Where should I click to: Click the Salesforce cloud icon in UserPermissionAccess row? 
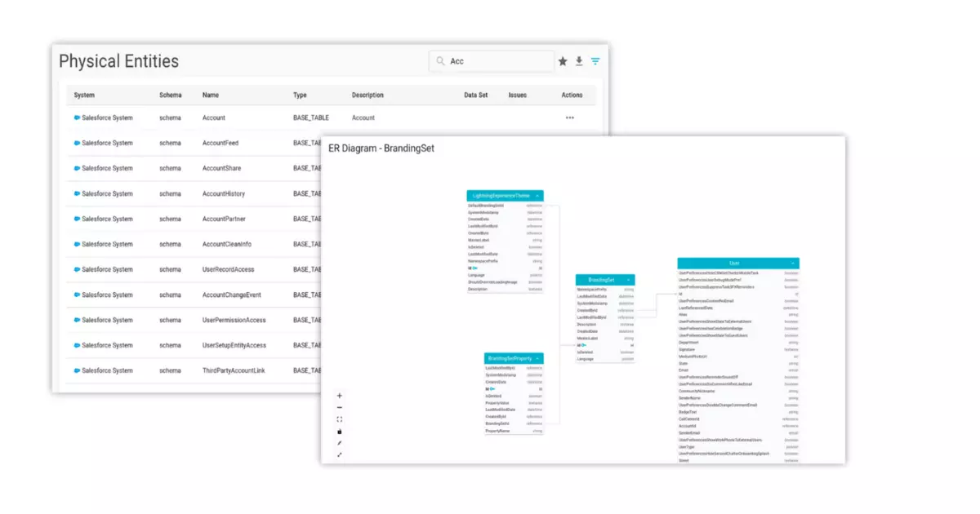pos(78,320)
